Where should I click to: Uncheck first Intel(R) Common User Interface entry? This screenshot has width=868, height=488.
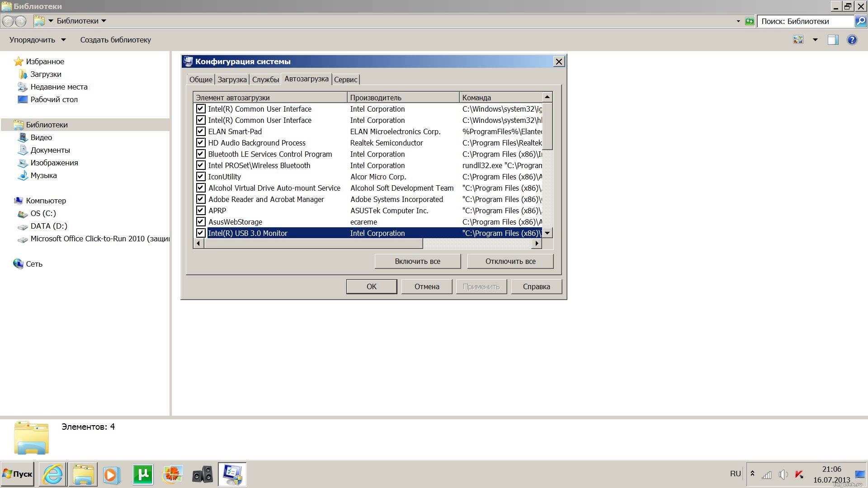coord(201,108)
